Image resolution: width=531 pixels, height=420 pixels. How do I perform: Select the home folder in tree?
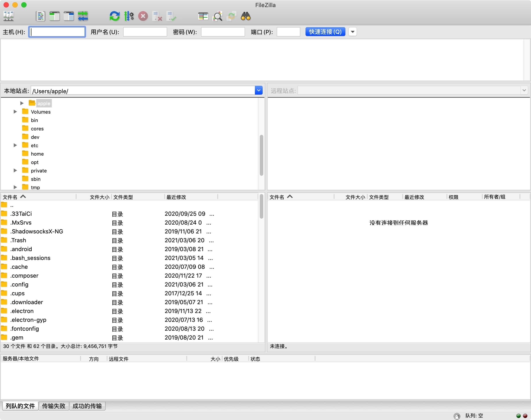(37, 154)
